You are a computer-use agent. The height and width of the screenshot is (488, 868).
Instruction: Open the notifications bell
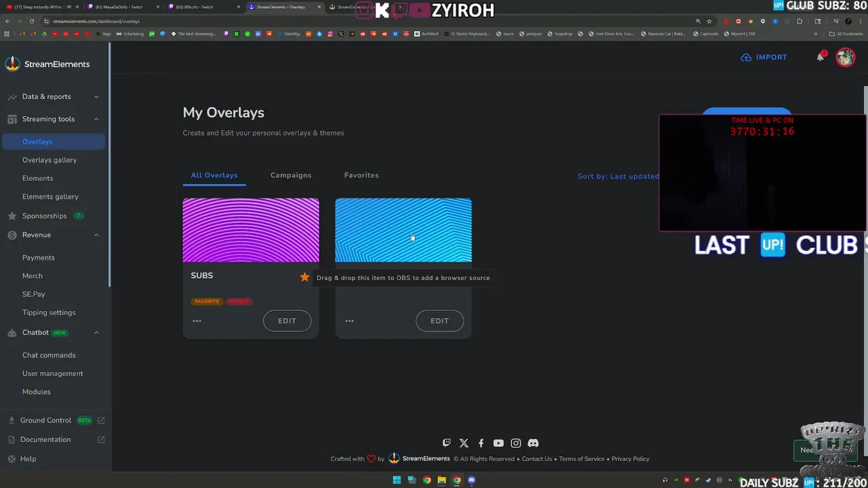click(820, 57)
